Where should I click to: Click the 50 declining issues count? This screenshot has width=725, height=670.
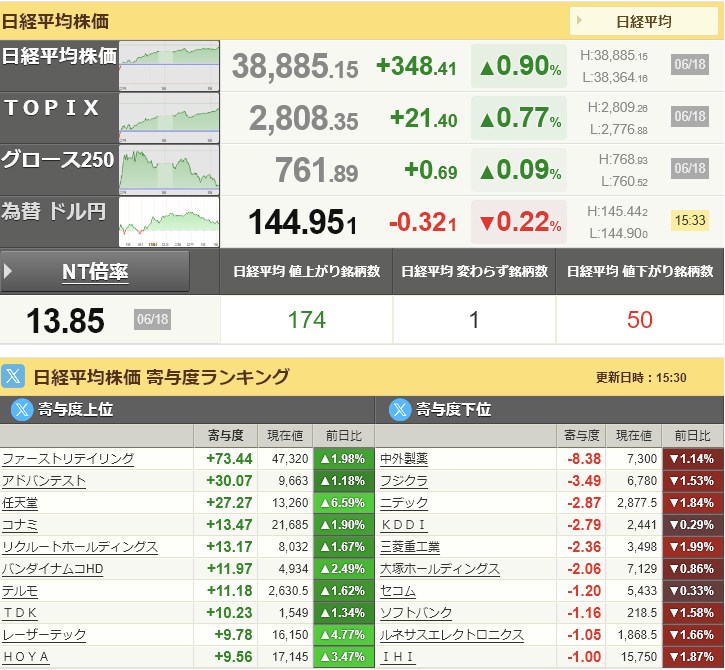point(640,320)
